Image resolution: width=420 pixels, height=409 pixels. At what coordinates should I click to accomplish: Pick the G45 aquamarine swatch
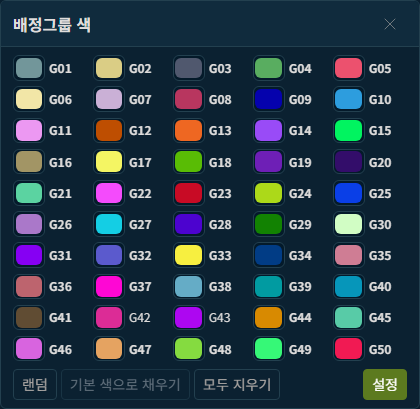[x=349, y=318]
